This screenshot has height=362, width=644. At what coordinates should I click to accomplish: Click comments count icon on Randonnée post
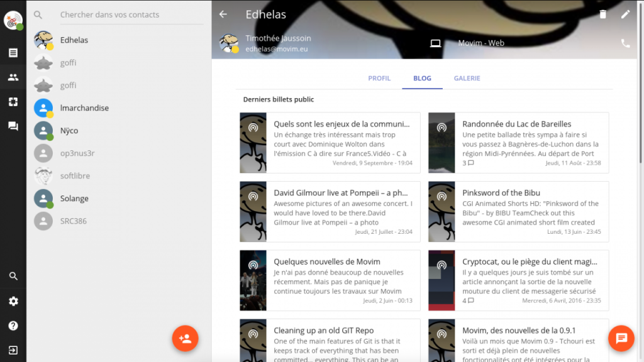click(470, 163)
